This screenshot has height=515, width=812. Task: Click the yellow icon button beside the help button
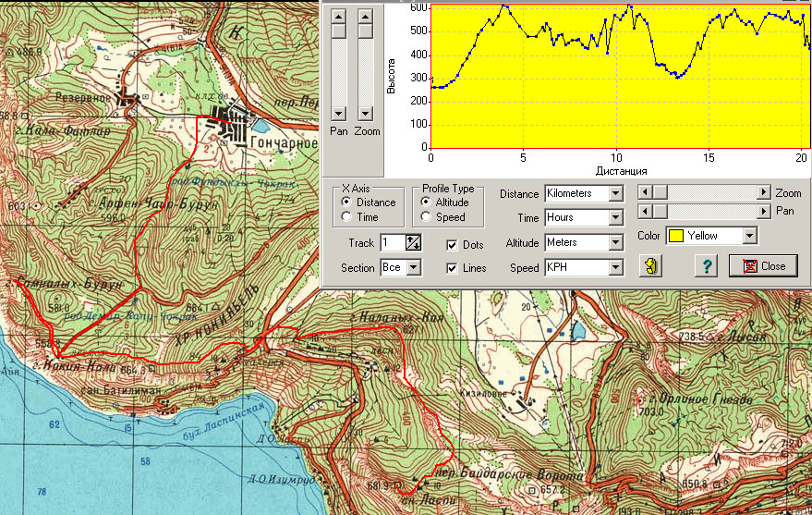point(651,265)
